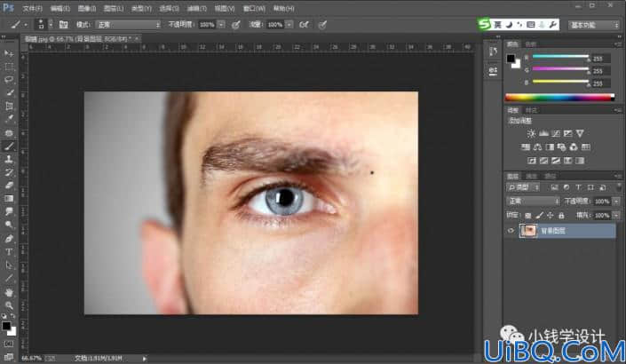Select the Pen tool
The width and height of the screenshot is (626, 364).
point(9,239)
